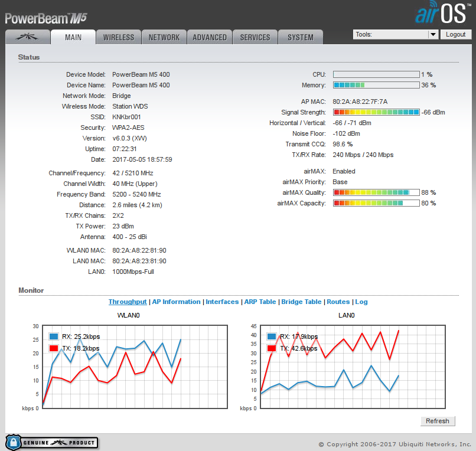Open the Ubiquiti logo tab
Image resolution: width=476 pixels, height=451 pixels.
pos(28,37)
